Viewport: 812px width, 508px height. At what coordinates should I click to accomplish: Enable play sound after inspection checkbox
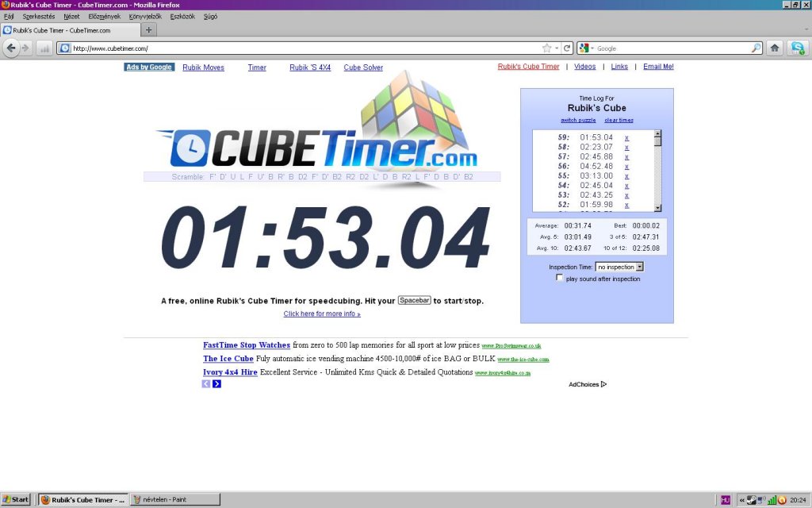coord(559,278)
